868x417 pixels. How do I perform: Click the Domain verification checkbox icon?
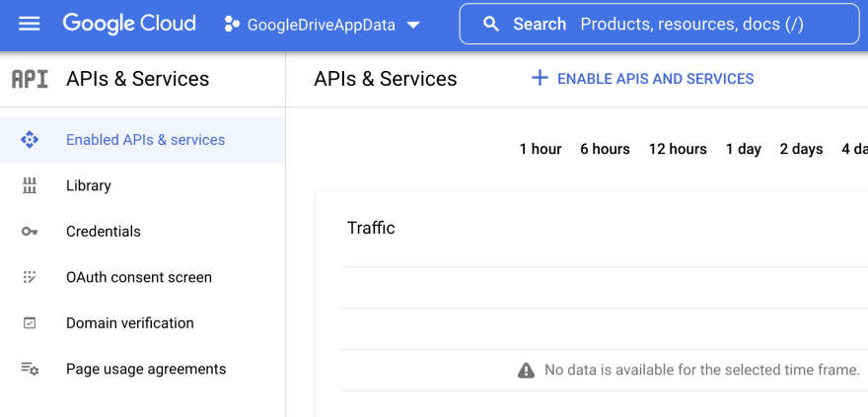pyautogui.click(x=30, y=323)
